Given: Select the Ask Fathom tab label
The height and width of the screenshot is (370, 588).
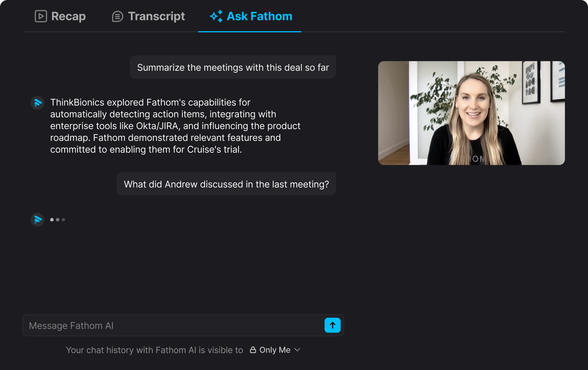Looking at the screenshot, I should click(x=259, y=16).
